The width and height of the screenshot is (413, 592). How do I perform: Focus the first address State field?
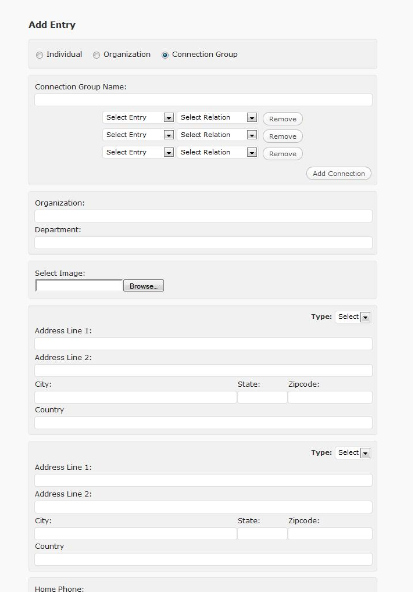click(262, 397)
